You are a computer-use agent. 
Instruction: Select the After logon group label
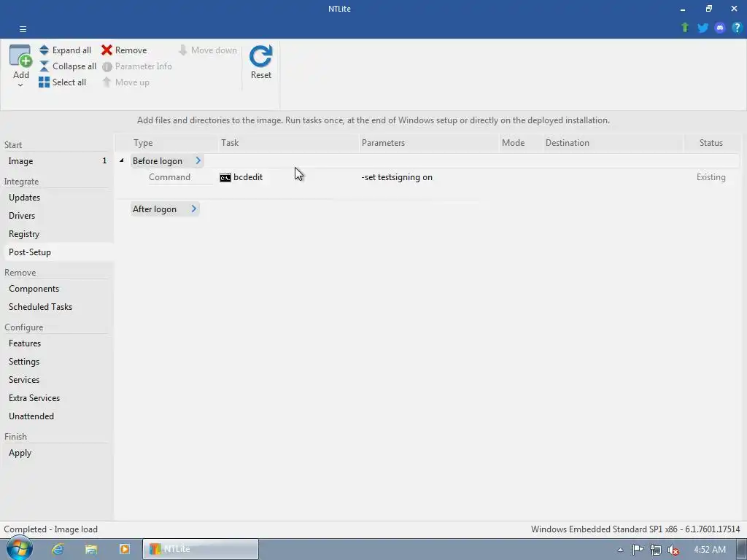(155, 209)
